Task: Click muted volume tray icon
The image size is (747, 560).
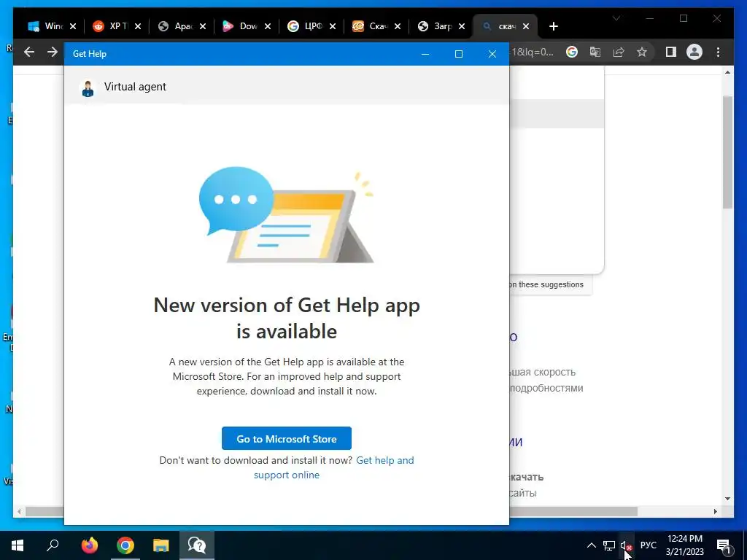Action: 626,545
